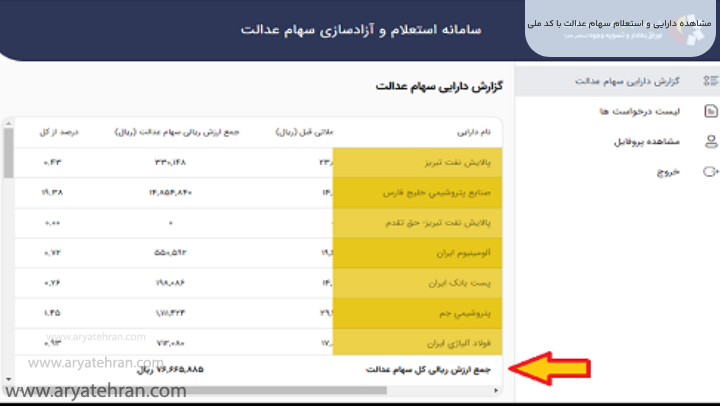The width and height of the screenshot is (720, 406).
Task: Click the vertical scrollbar thumb of table
Action: click(8, 153)
